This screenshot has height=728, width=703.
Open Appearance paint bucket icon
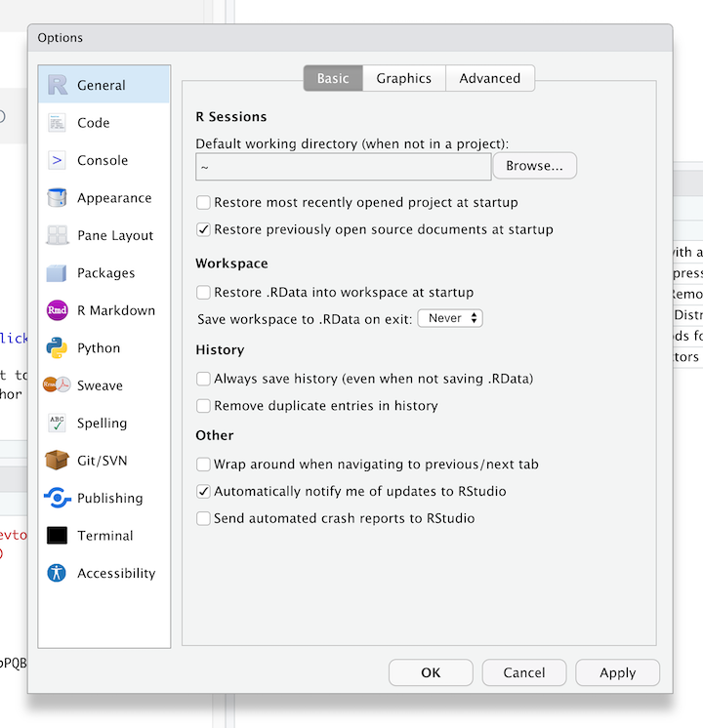(x=58, y=198)
